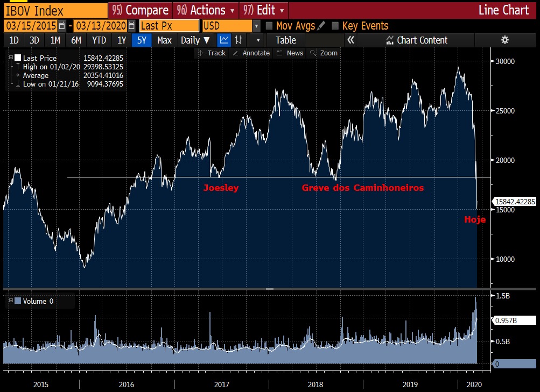
Task: Expand the Volume legend entry
Action: (x=11, y=301)
